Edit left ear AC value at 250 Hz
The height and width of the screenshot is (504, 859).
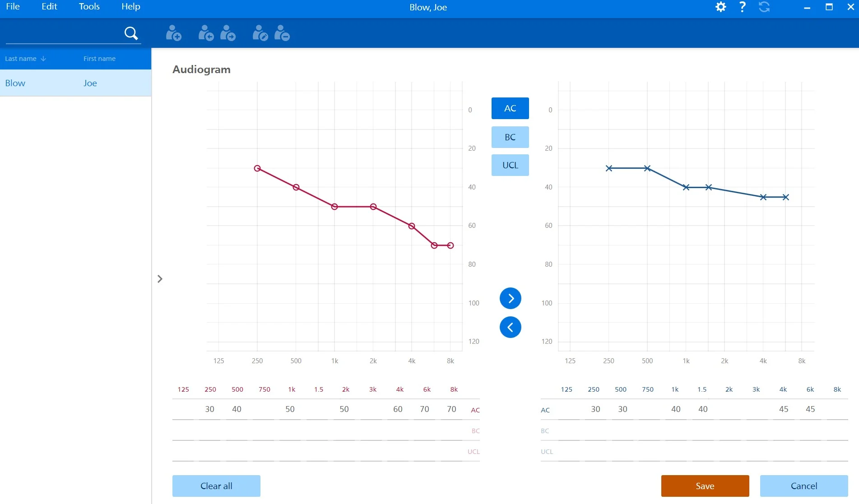(595, 409)
